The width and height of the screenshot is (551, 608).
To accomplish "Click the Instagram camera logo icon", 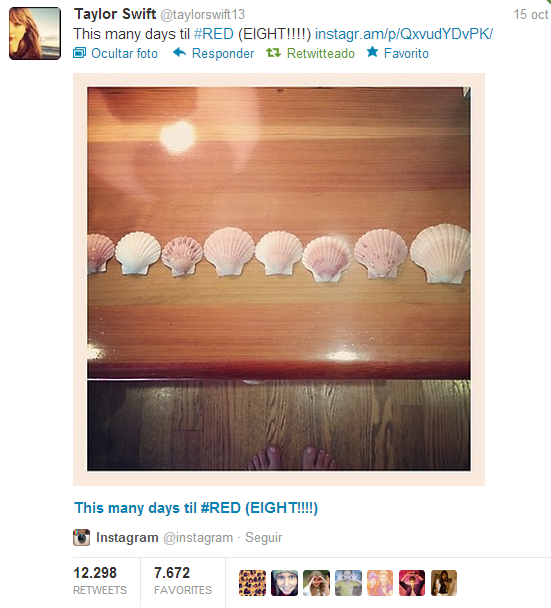I will click(81, 537).
